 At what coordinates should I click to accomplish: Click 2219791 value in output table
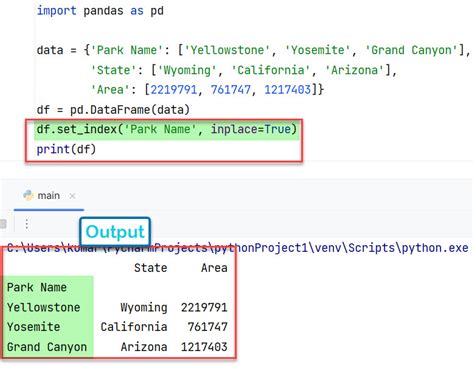click(204, 307)
